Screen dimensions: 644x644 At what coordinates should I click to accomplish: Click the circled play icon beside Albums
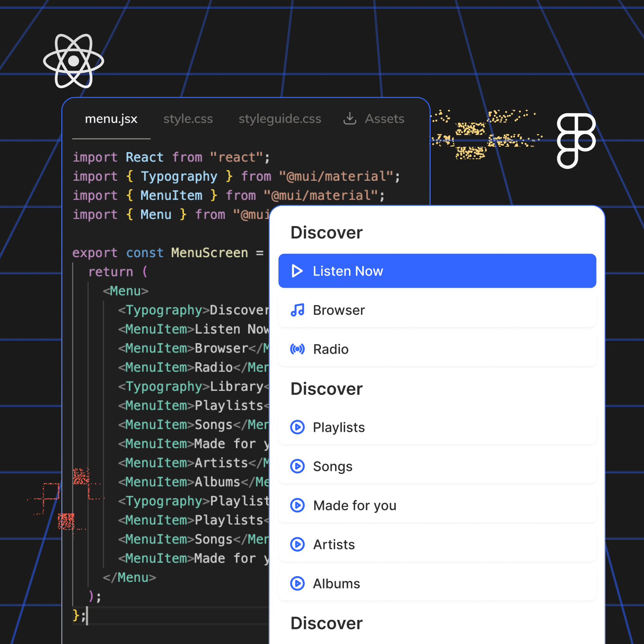(x=297, y=583)
